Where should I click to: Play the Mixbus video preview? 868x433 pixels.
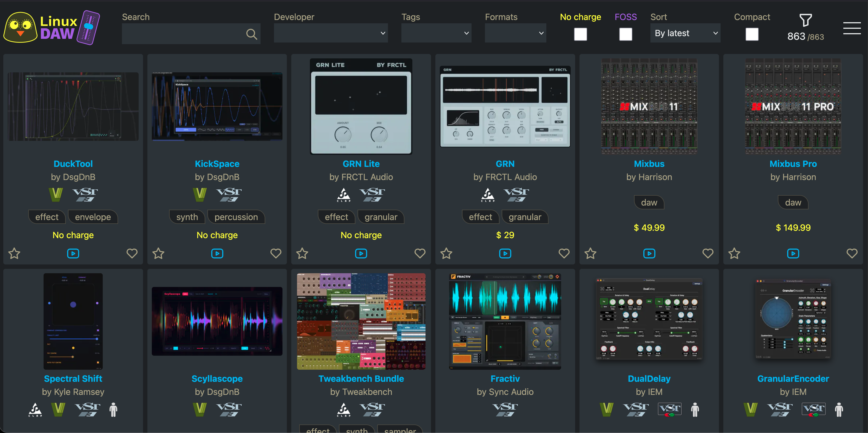tap(649, 253)
